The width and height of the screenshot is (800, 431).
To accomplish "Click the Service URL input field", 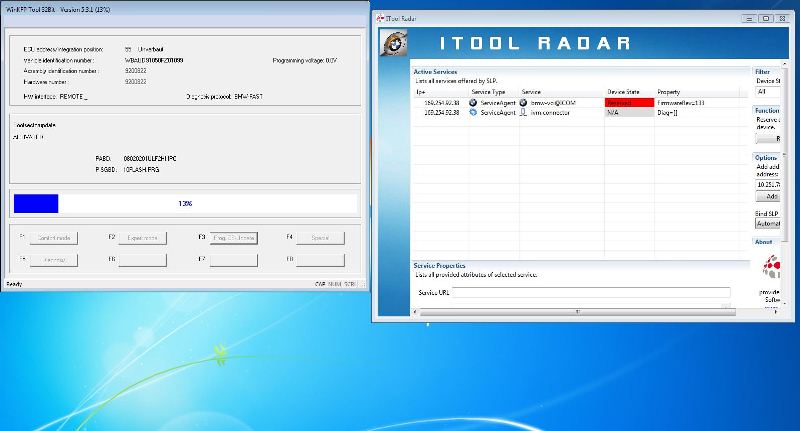I will coord(591,292).
